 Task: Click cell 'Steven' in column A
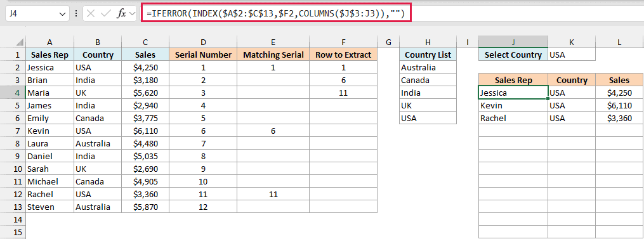pyautogui.click(x=49, y=207)
